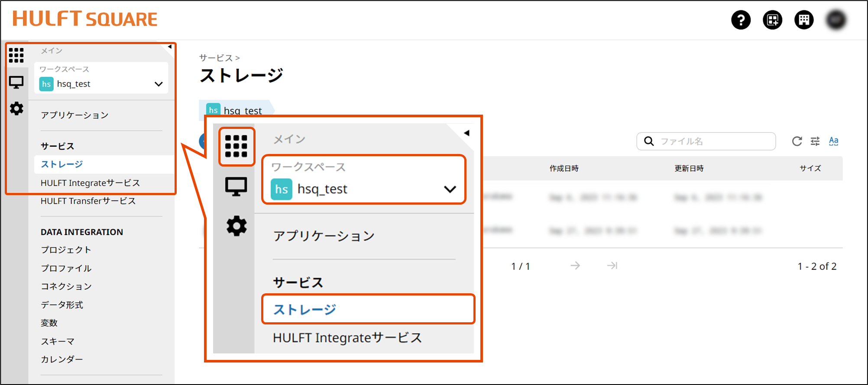Screen dimensions: 868x385
Task: Open the help question mark icon
Action: pyautogui.click(x=741, y=20)
